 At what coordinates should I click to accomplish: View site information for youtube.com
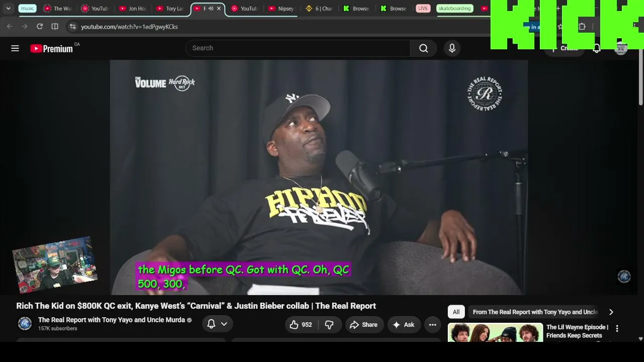(x=72, y=27)
